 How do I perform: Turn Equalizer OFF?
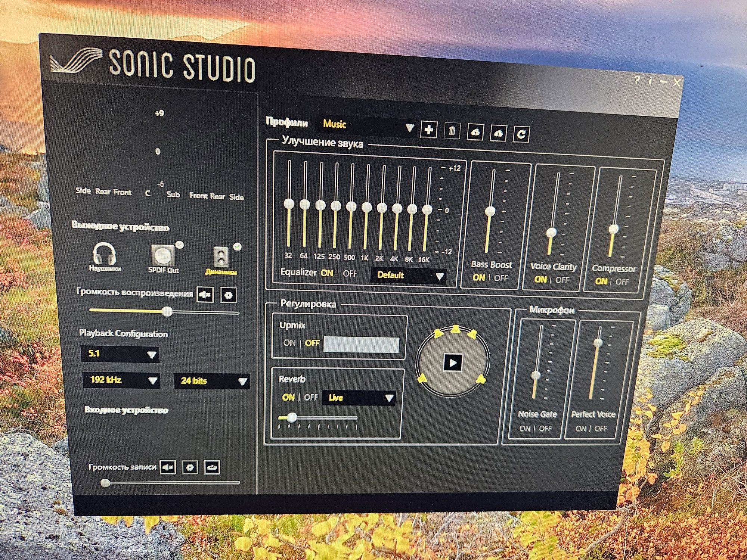[350, 273]
